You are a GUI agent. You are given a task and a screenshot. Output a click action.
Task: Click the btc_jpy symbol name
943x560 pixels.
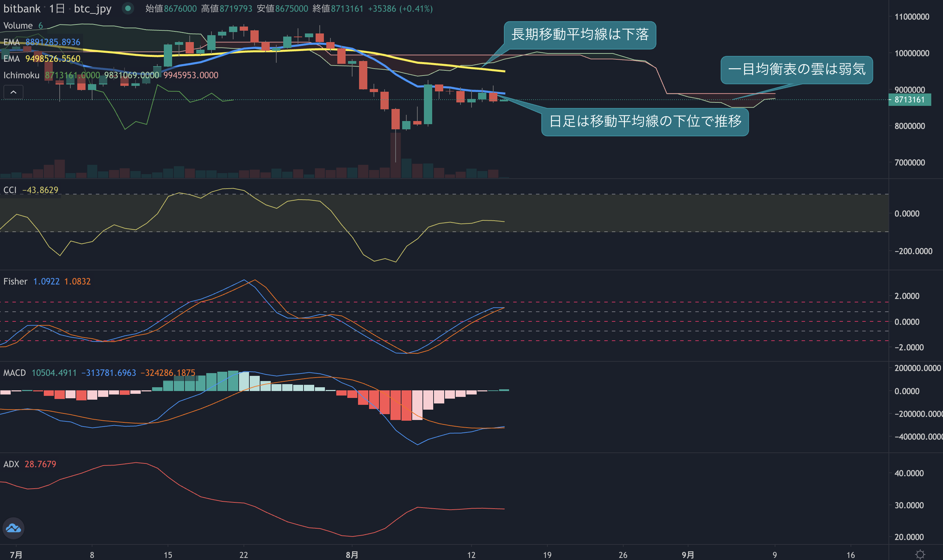click(x=92, y=9)
